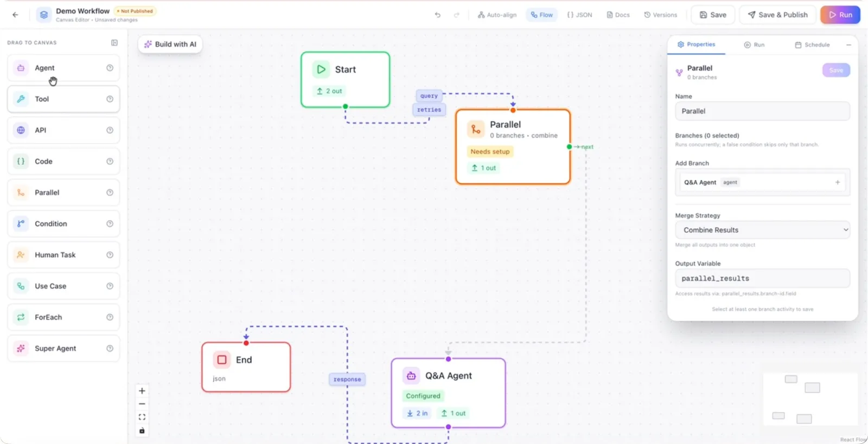Zoom in with the plus canvas control

(x=142, y=391)
